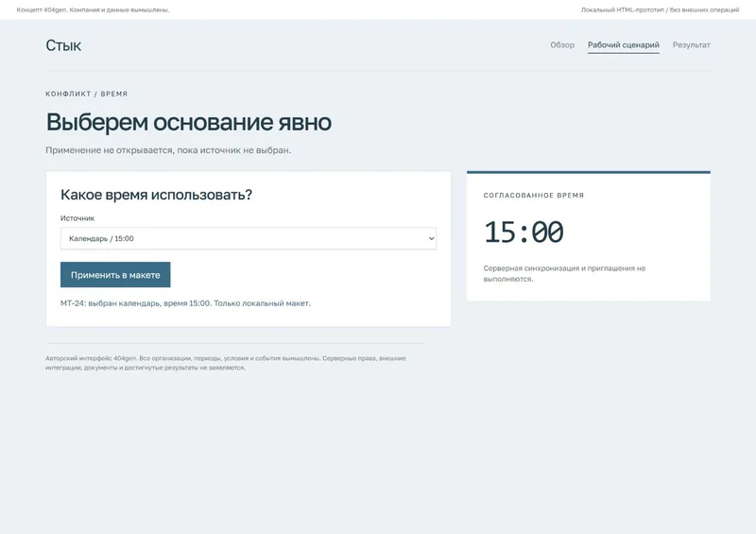Click the Авторский интерфейс 404gen footer text
Screen dimensions: 756x534
(226, 363)
